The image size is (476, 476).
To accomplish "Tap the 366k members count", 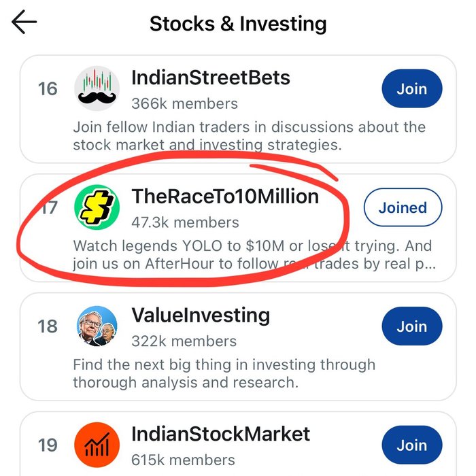I will [184, 103].
